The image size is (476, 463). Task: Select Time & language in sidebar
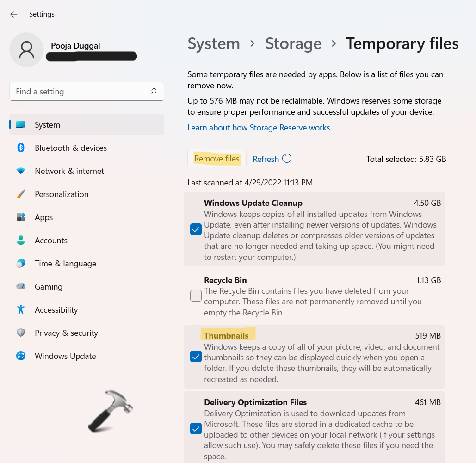click(x=65, y=264)
